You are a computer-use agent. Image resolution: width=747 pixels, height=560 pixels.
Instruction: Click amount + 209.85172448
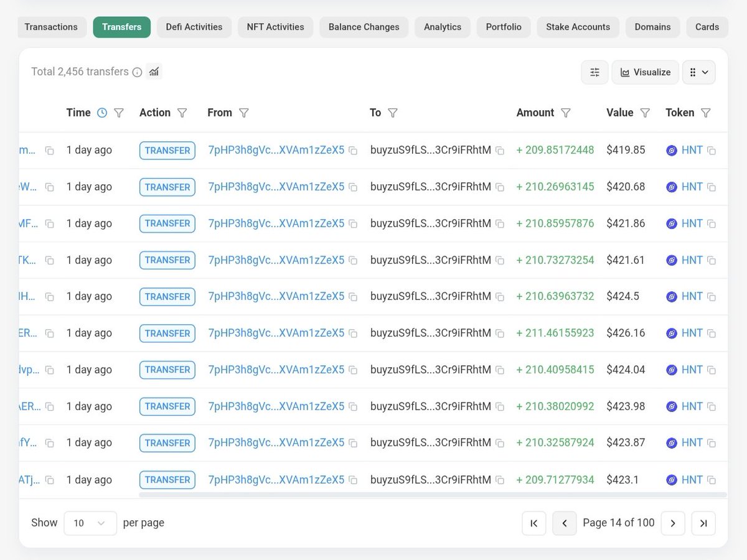[x=555, y=150]
